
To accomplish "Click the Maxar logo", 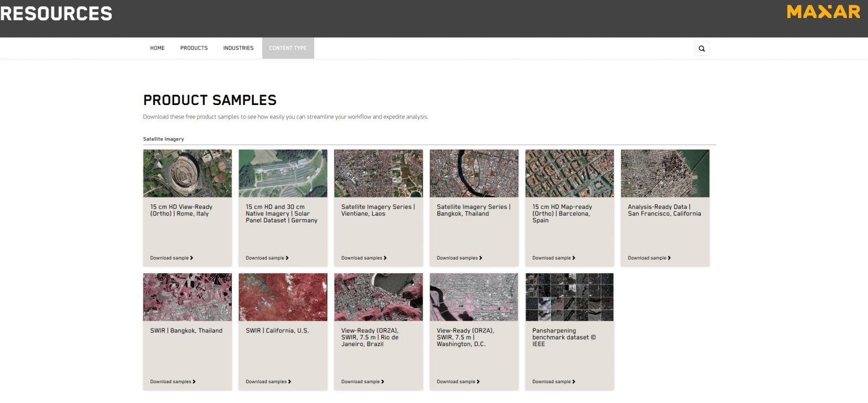I will pos(823,12).
